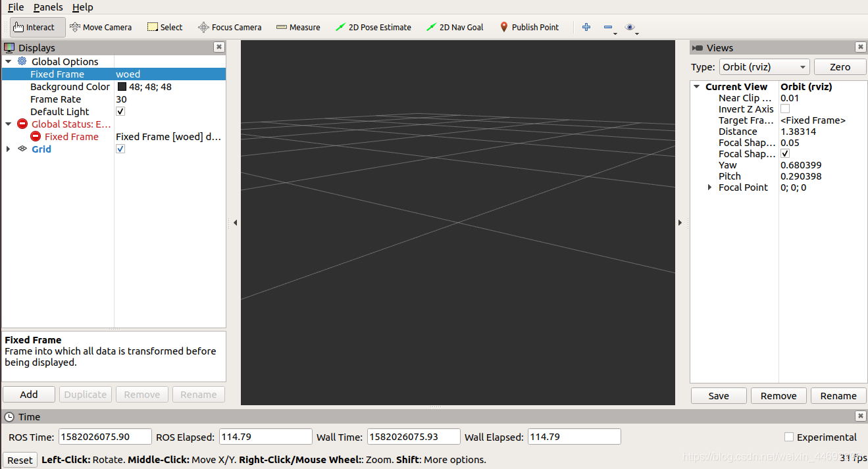The height and width of the screenshot is (469, 868).
Task: Click the Save view button
Action: click(x=719, y=395)
